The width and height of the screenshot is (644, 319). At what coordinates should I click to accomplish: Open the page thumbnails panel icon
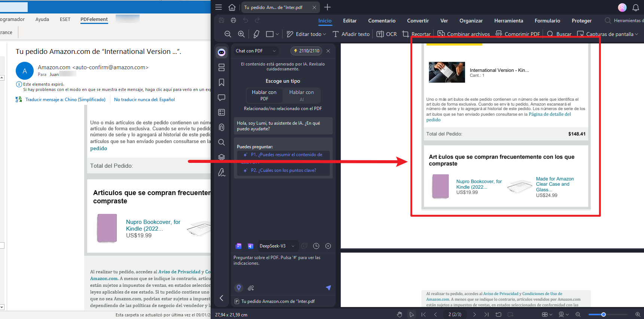point(222,67)
